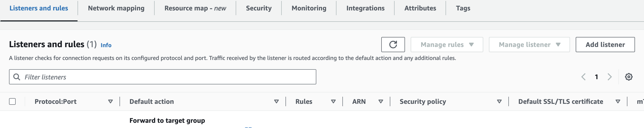Switch to the Network mapping tab
644x128 pixels.
point(116,8)
